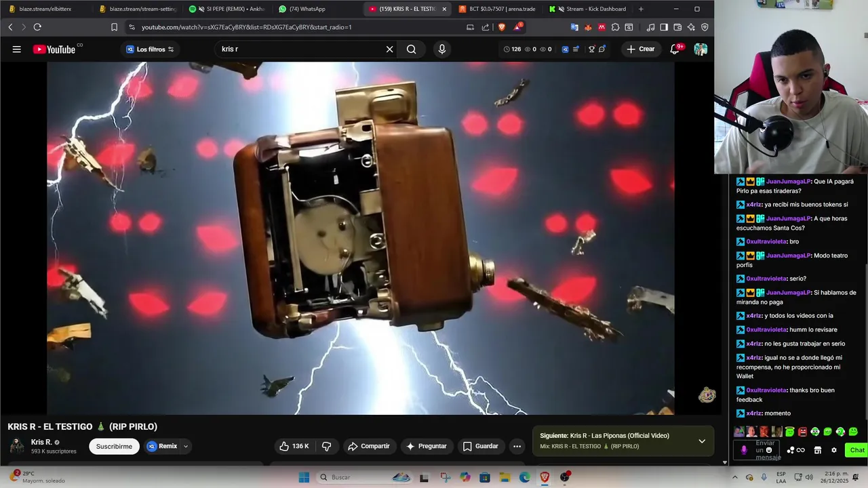The width and height of the screenshot is (868, 488).
Task: Open the extensions puzzle-piece menu
Action: click(615, 27)
